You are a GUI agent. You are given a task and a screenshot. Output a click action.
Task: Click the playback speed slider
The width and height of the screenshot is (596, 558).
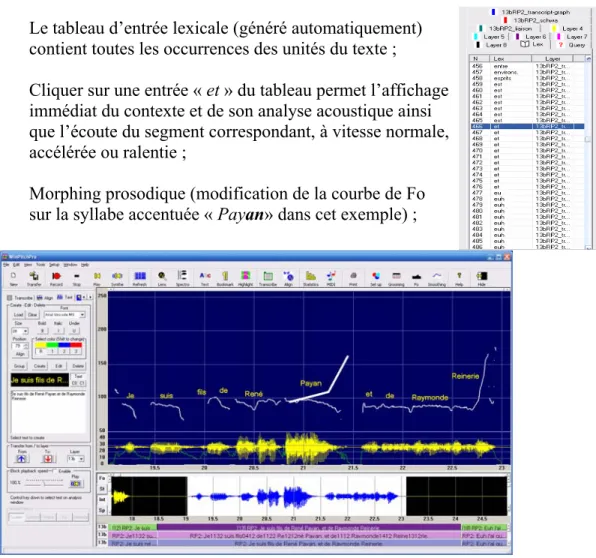tap(44, 483)
